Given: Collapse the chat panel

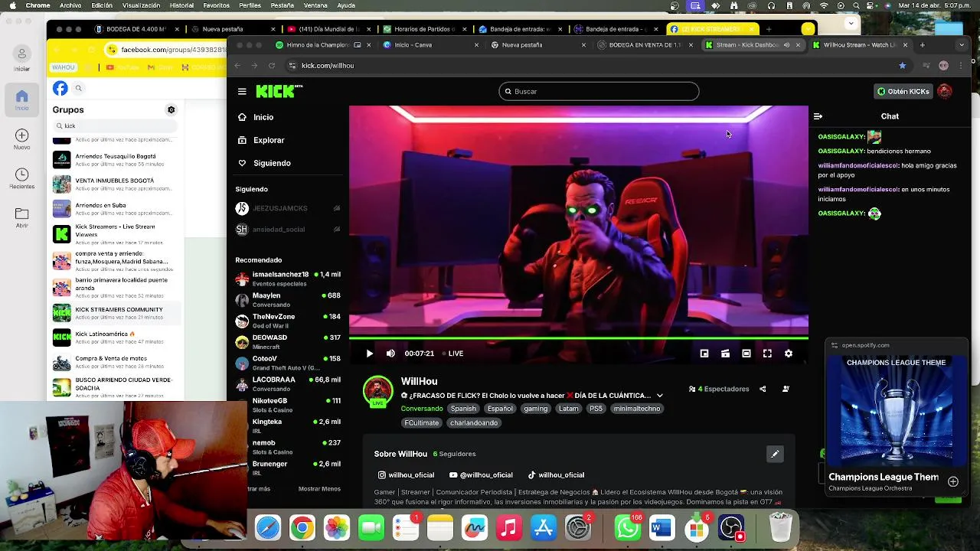Looking at the screenshot, I should [x=818, y=116].
